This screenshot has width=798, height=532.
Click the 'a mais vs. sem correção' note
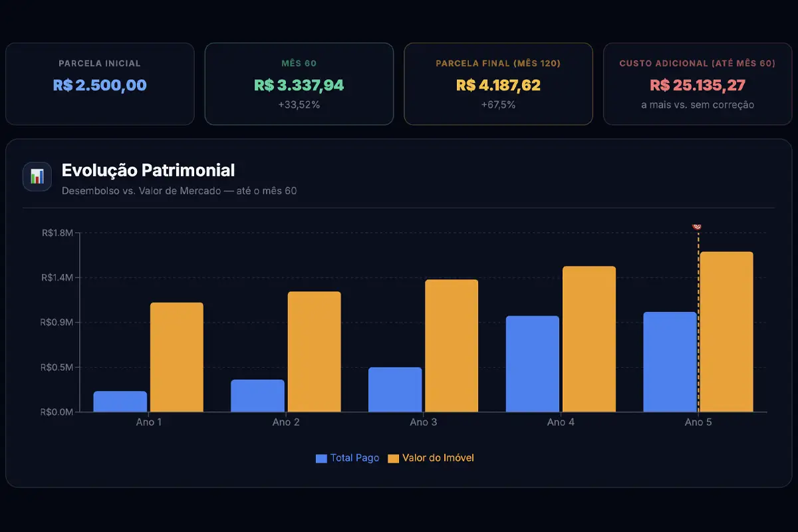click(x=698, y=104)
